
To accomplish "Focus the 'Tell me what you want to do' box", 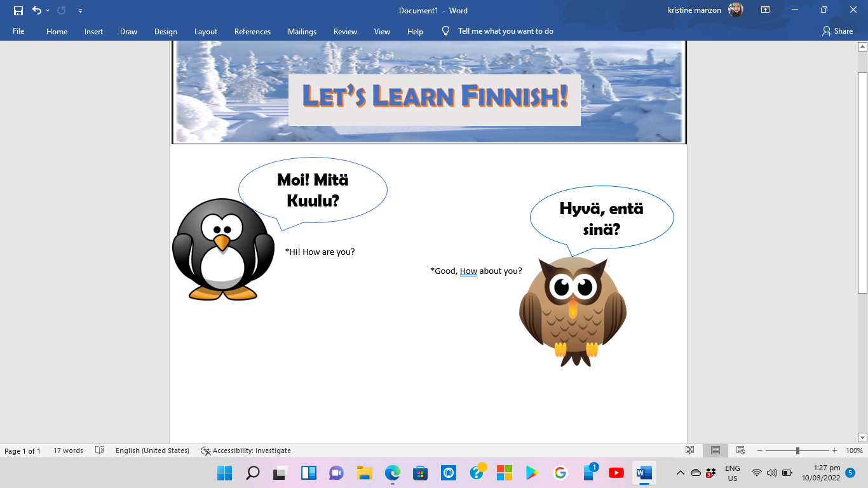I will tap(506, 31).
